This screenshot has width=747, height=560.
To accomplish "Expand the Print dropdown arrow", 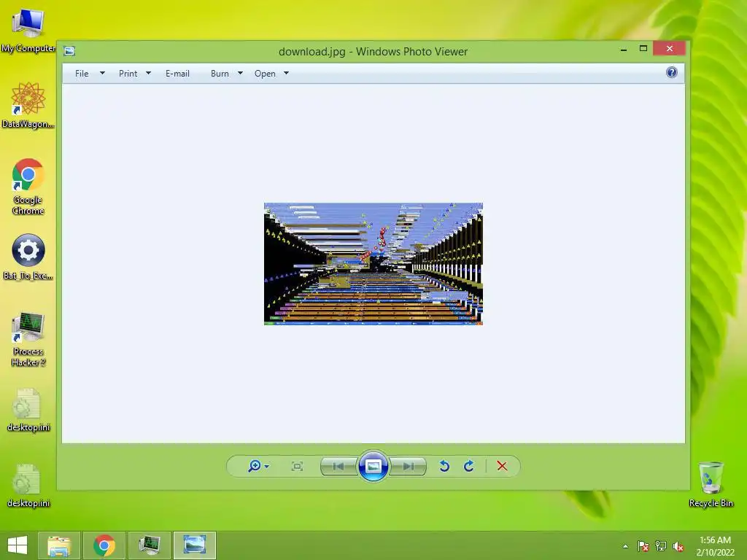I will 148,74.
